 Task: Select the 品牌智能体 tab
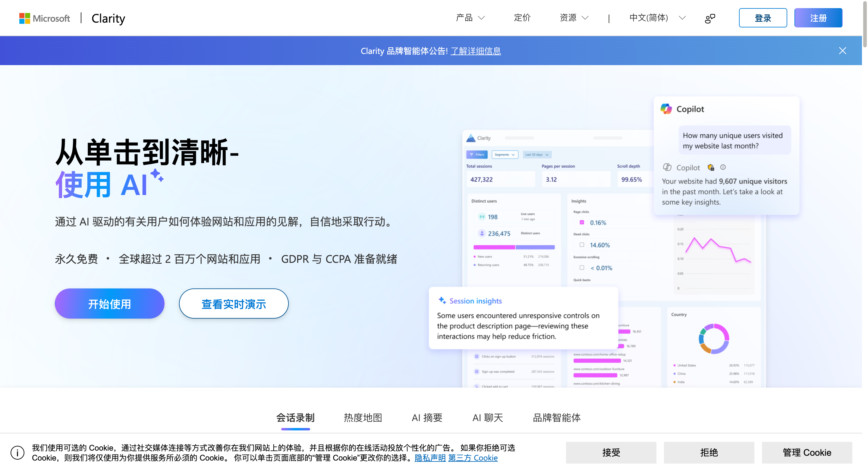[x=557, y=418]
